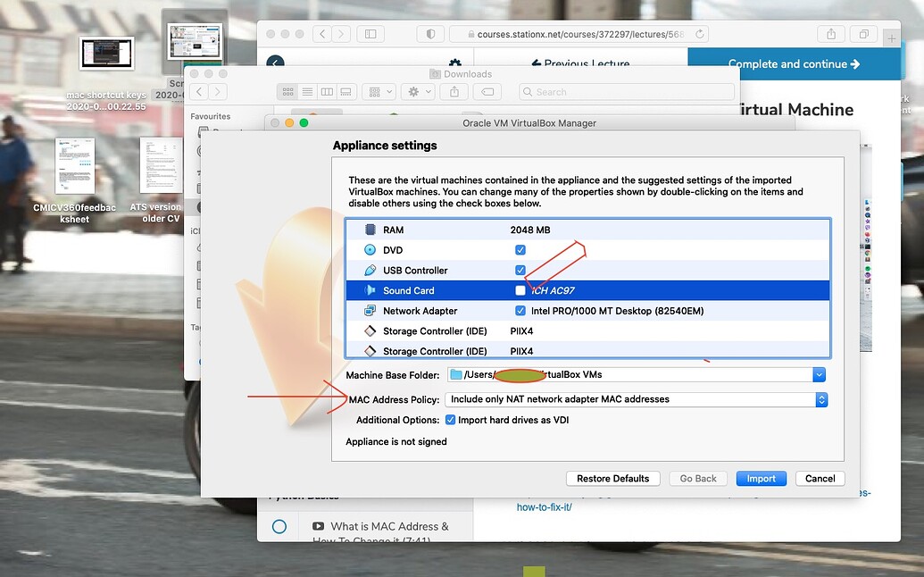The image size is (924, 577).
Task: Expand the Machine Base Folder dropdown
Action: [819, 374]
